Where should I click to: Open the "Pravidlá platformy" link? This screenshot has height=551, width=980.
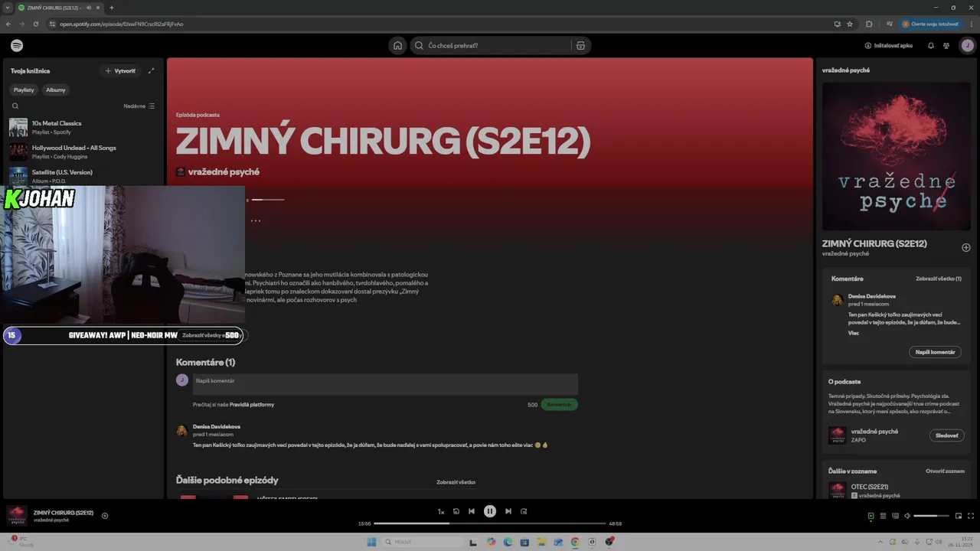click(x=252, y=404)
